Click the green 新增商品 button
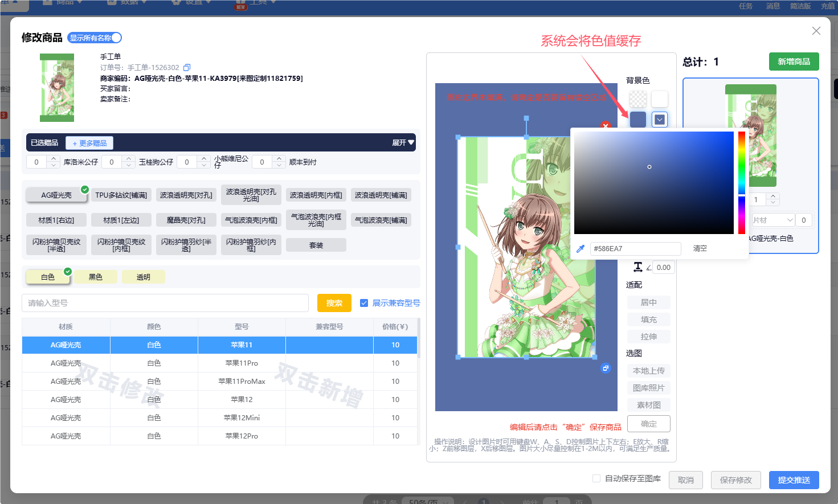This screenshot has width=838, height=504. (794, 62)
